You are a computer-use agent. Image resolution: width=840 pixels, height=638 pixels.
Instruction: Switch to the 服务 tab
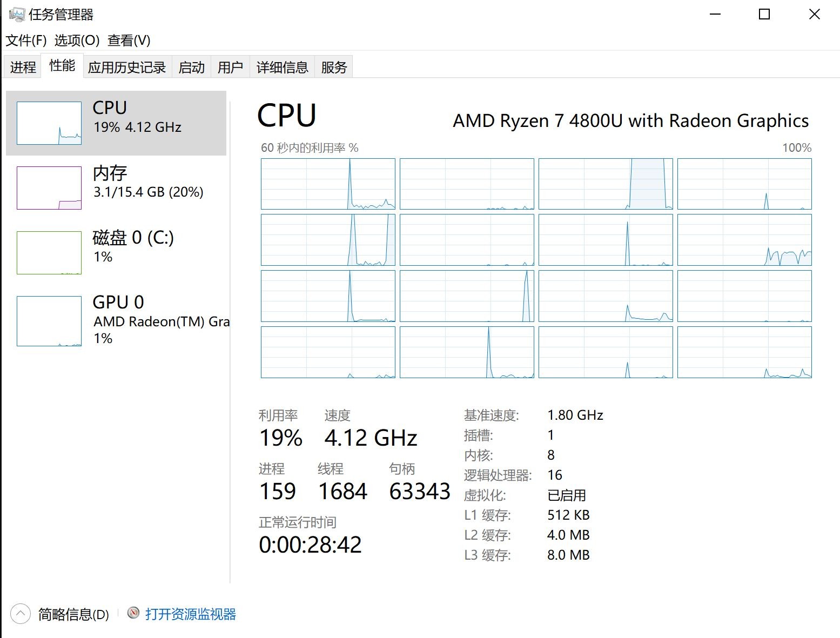(x=333, y=68)
